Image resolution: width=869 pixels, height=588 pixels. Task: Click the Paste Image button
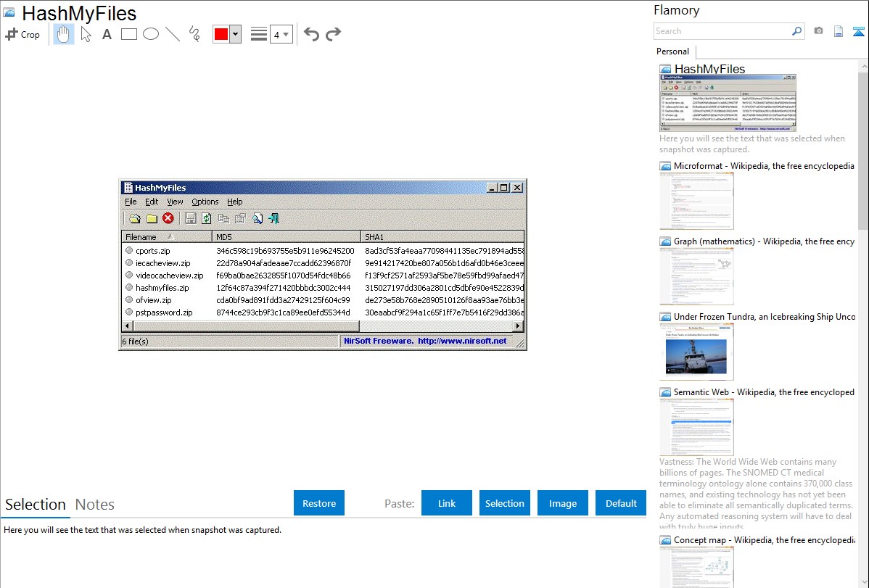563,503
